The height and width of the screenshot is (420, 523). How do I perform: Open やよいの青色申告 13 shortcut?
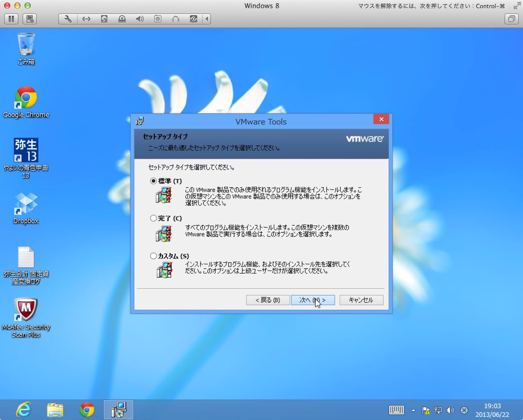(26, 158)
